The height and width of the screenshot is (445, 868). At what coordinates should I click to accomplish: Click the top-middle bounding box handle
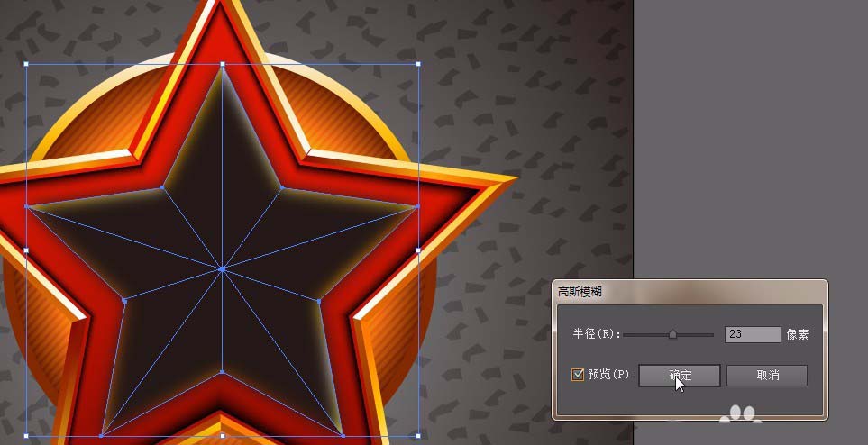[x=223, y=64]
